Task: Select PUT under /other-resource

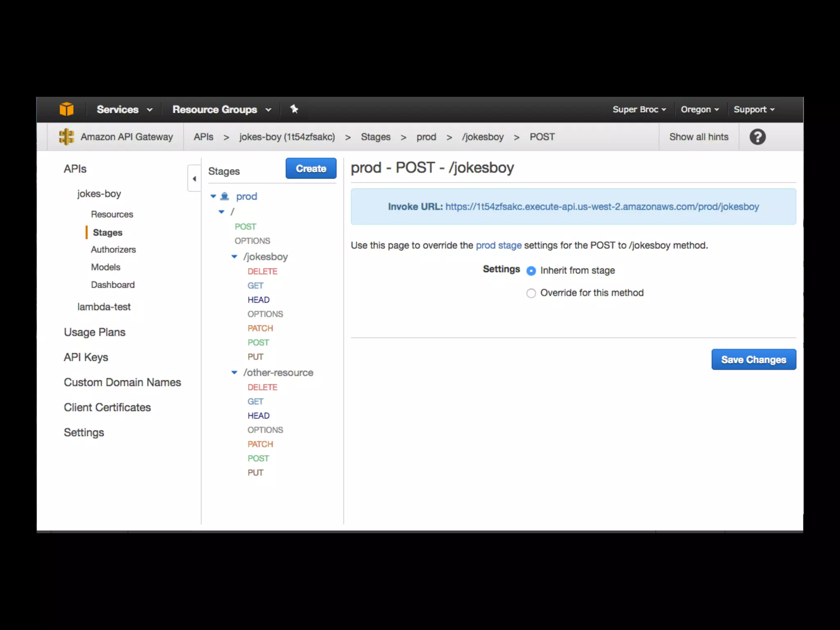Action: 255,473
